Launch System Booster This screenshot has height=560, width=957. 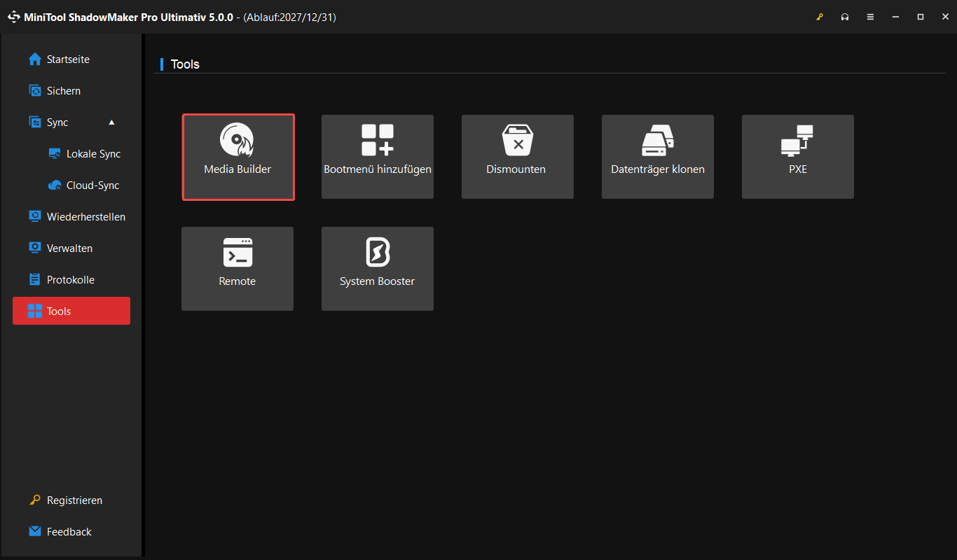click(378, 269)
